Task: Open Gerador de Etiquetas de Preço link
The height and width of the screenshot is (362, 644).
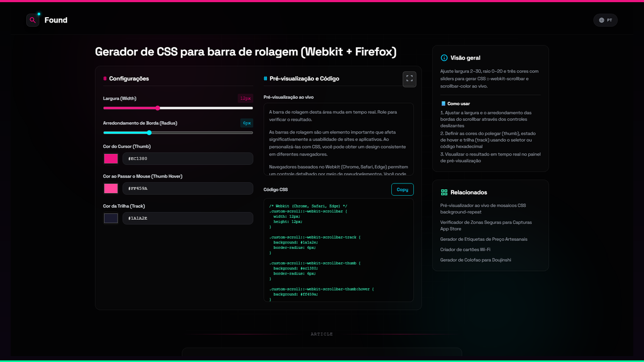Action: [484, 239]
